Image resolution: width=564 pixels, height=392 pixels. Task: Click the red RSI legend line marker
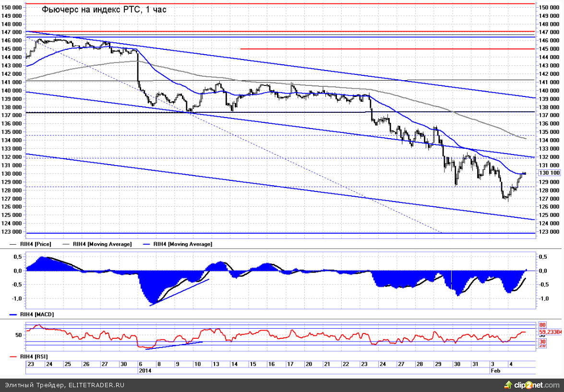click(12, 356)
